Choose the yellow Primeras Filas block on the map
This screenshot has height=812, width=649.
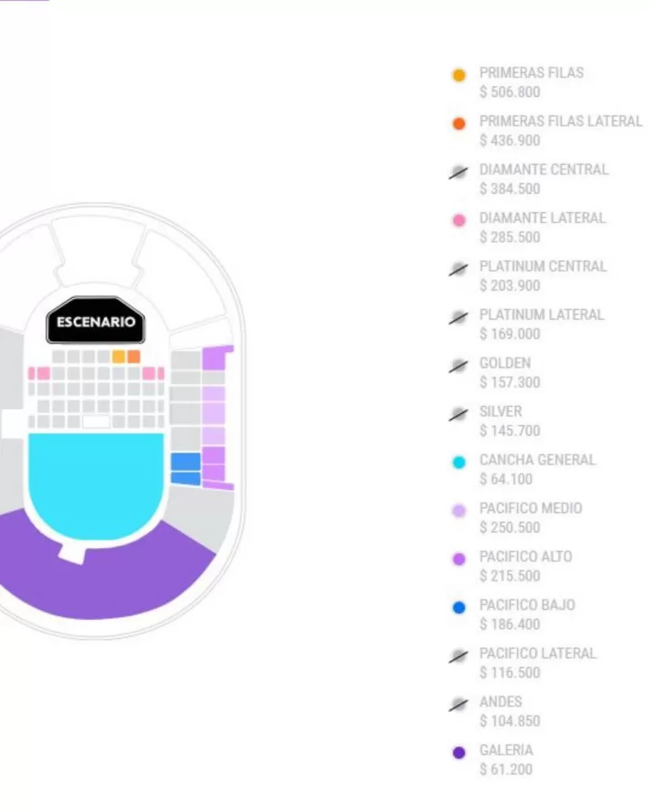tap(119, 357)
